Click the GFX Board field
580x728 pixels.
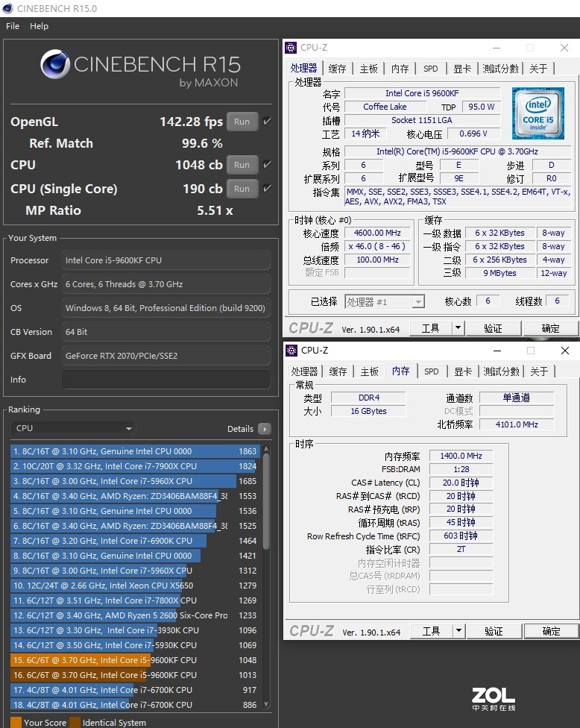166,356
